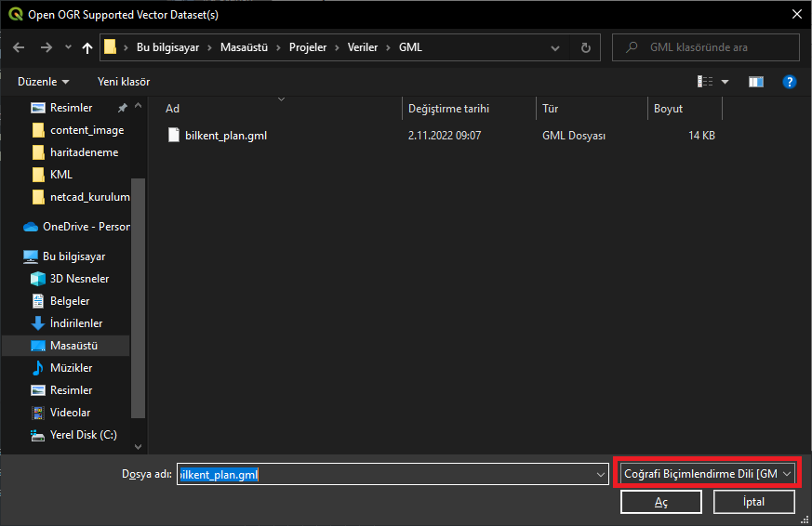Screen dimensions: 812x526
Task: Click the 'GML' breadcrumb segment
Action: tap(410, 47)
